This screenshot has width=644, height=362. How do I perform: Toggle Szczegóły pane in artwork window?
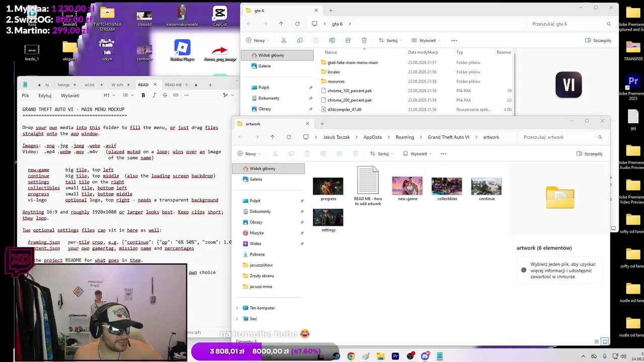pyautogui.click(x=590, y=154)
